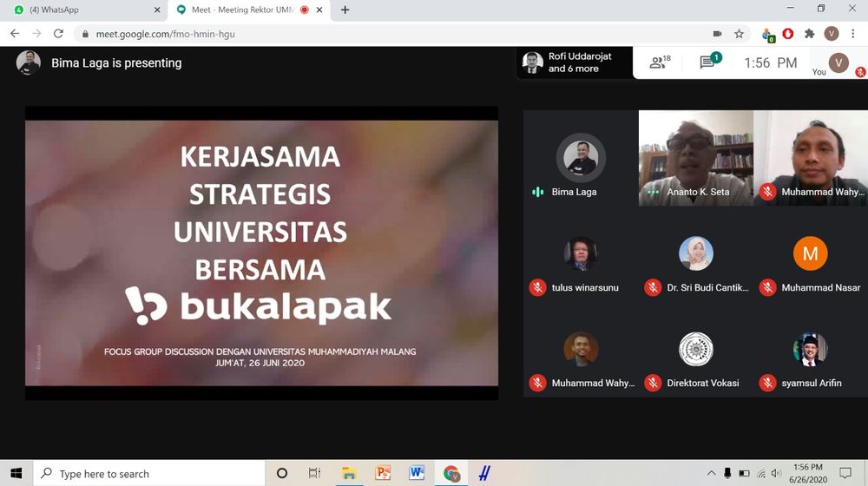Open the Windows notification center
Image resolution: width=868 pixels, height=486 pixels.
[x=845, y=473]
